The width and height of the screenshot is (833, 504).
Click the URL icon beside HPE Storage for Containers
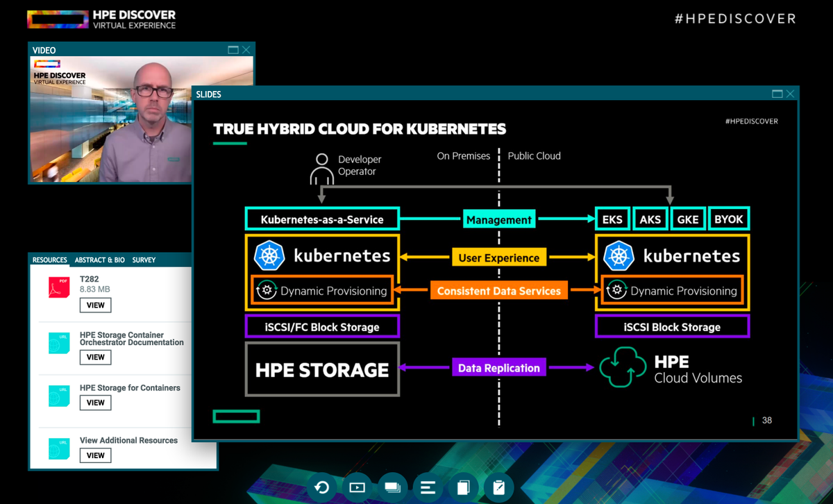click(59, 396)
